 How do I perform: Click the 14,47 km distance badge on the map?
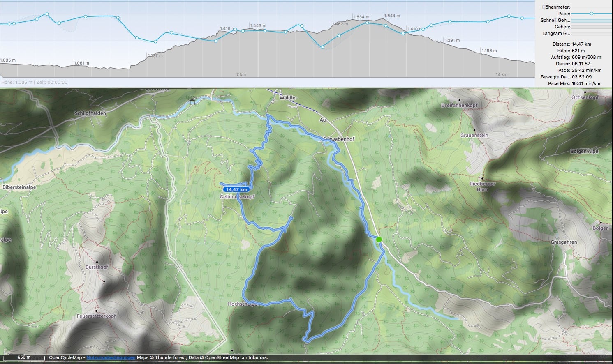[236, 189]
